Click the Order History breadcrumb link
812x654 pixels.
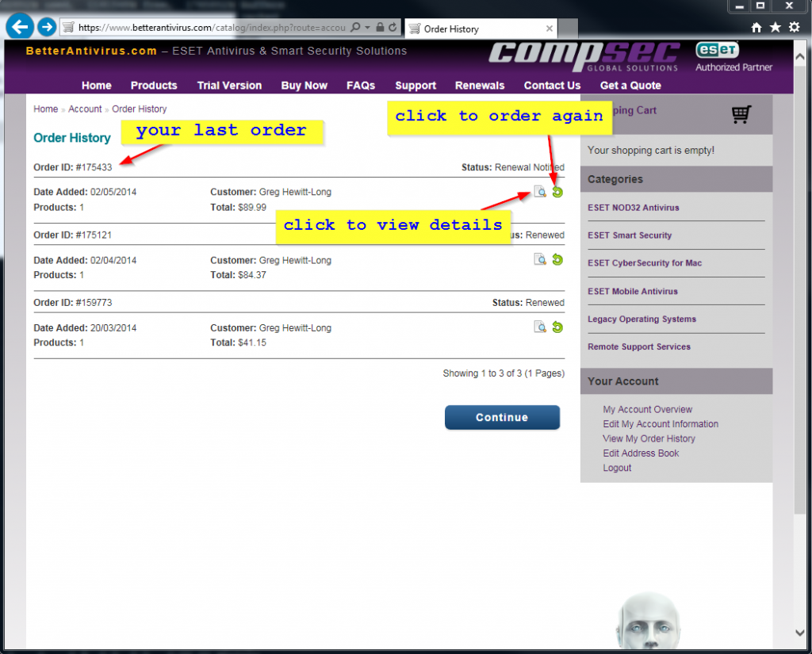(x=140, y=109)
